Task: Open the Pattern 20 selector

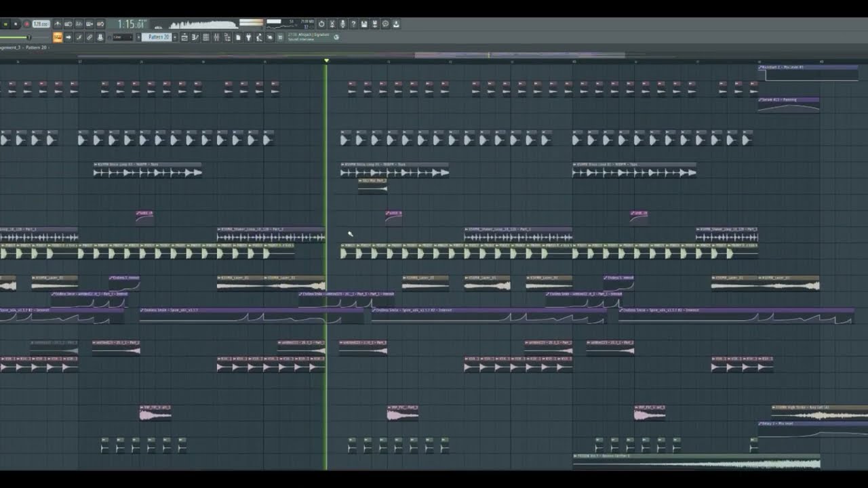Action: pos(157,37)
